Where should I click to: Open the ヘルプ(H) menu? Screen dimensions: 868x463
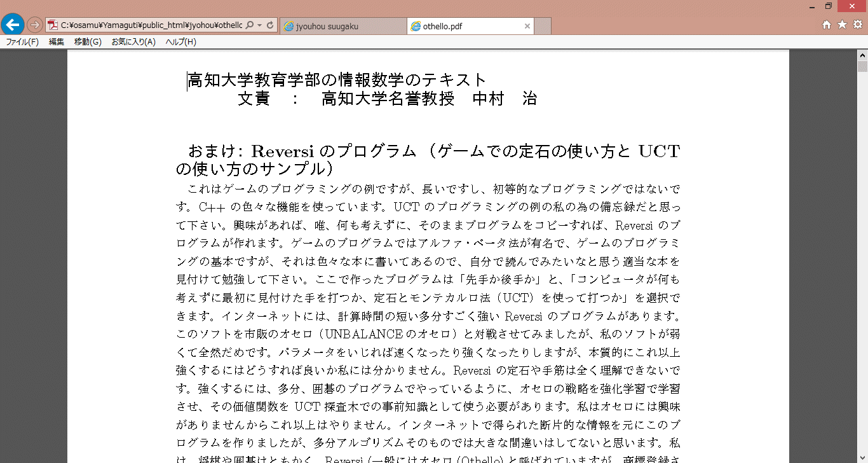point(181,42)
